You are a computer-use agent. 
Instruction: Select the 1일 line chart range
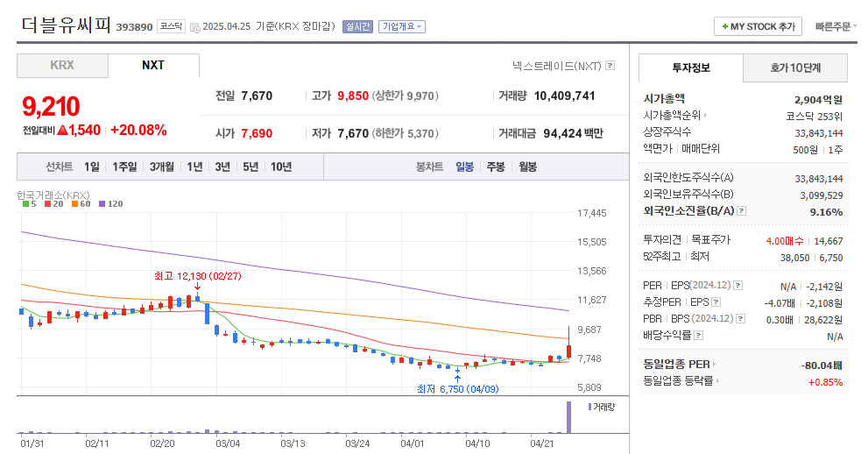click(x=92, y=167)
